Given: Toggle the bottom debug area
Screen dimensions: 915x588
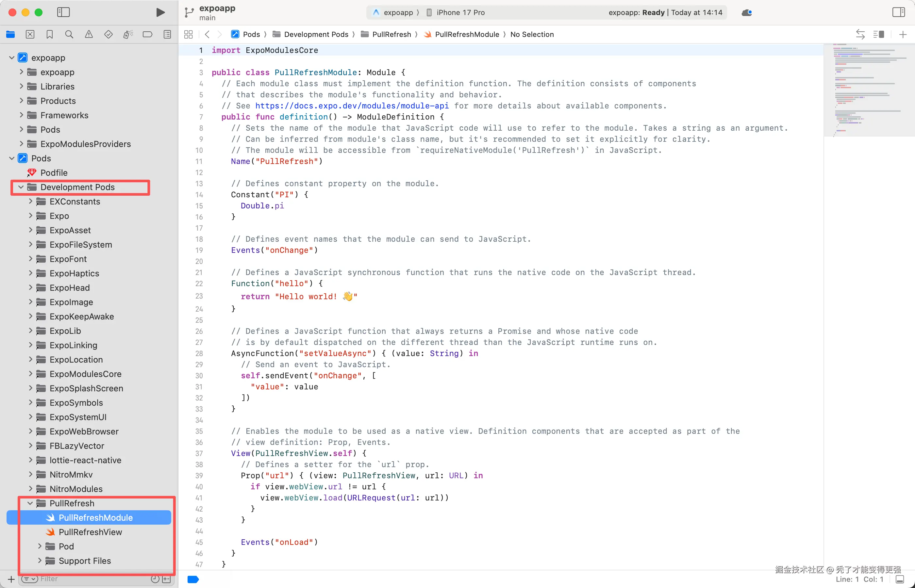Looking at the screenshot, I should tap(900, 579).
